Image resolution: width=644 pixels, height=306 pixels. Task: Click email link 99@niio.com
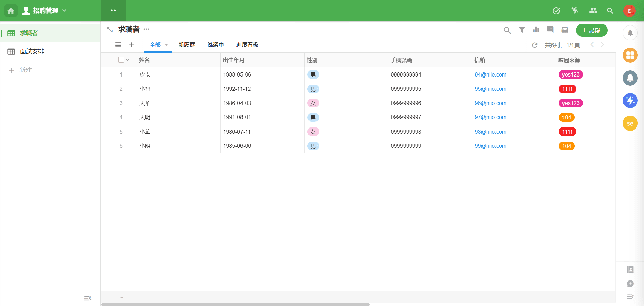[x=490, y=146]
